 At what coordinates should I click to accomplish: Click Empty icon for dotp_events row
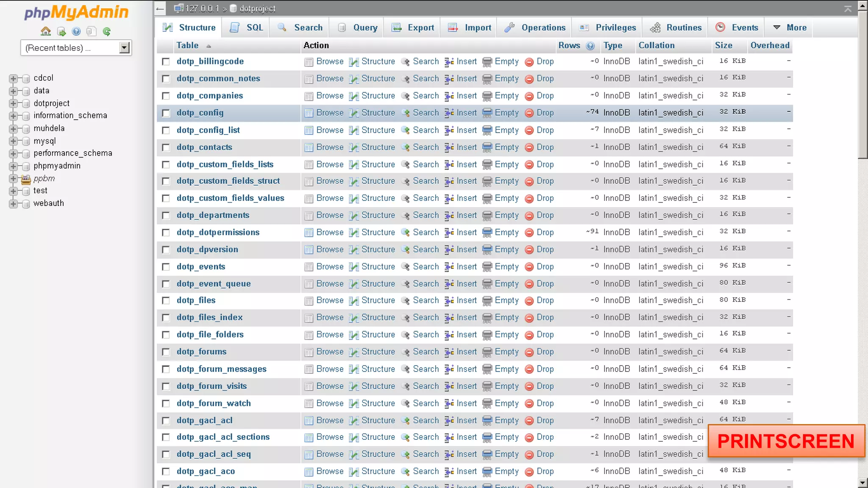(487, 267)
